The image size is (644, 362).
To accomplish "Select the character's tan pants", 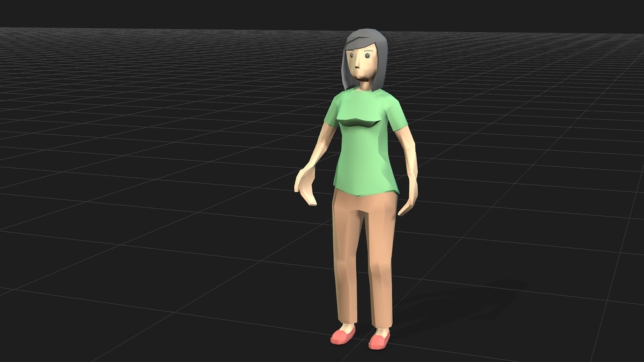I will pyautogui.click(x=364, y=259).
